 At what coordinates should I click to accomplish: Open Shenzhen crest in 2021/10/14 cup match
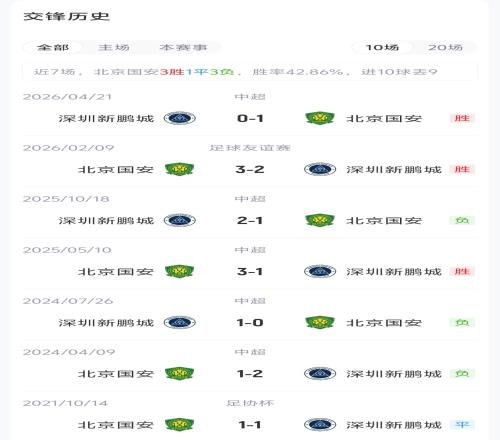pyautogui.click(x=320, y=425)
